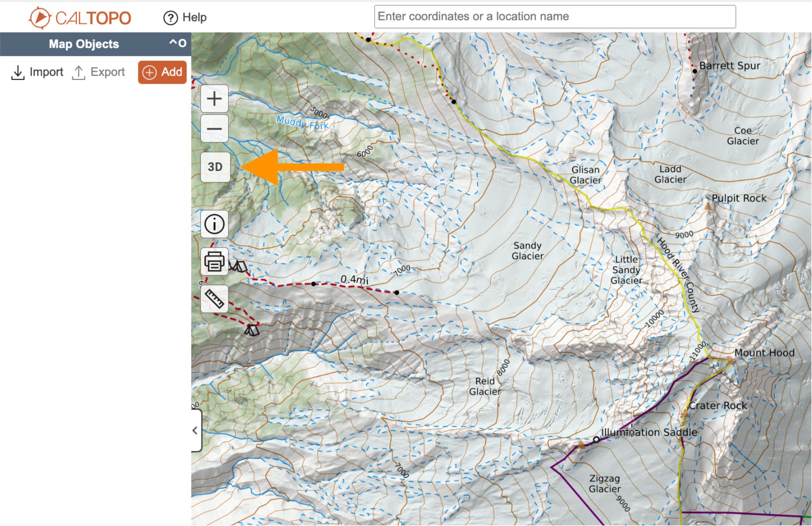Click the map info icon
Image resolution: width=812 pixels, height=526 pixels.
tap(214, 225)
